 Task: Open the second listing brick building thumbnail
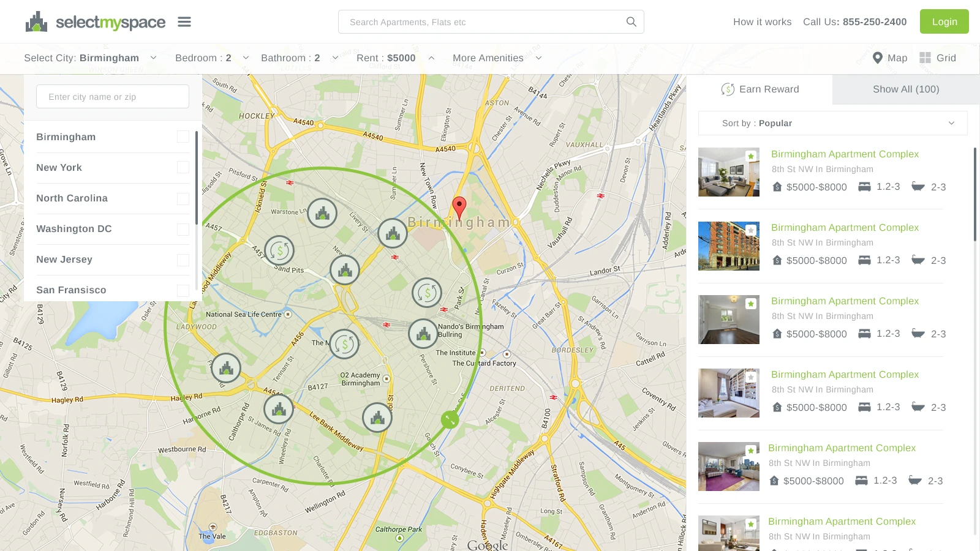click(x=729, y=246)
